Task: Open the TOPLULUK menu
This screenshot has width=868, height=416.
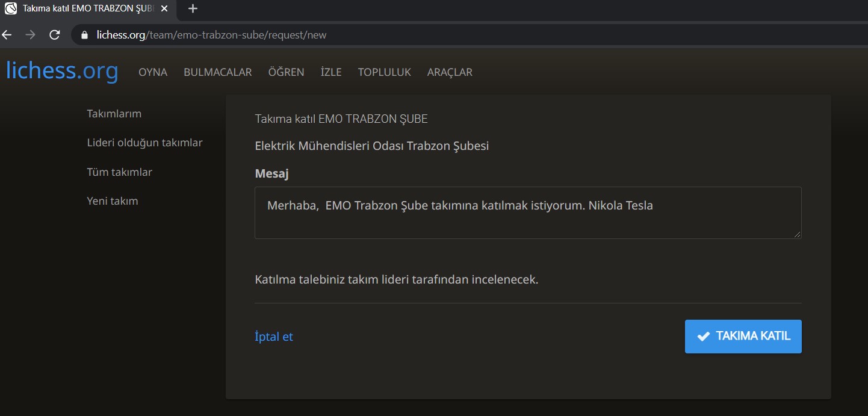Action: [x=385, y=72]
